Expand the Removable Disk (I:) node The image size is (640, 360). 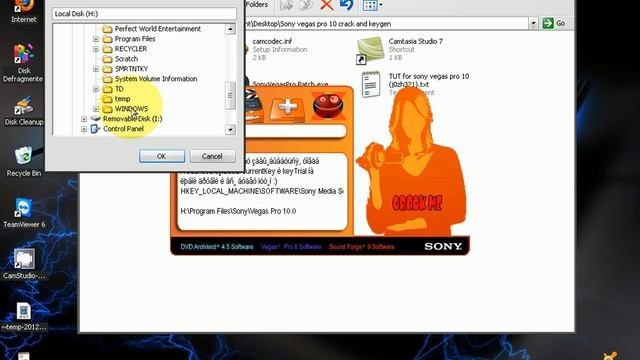pyautogui.click(x=84, y=119)
